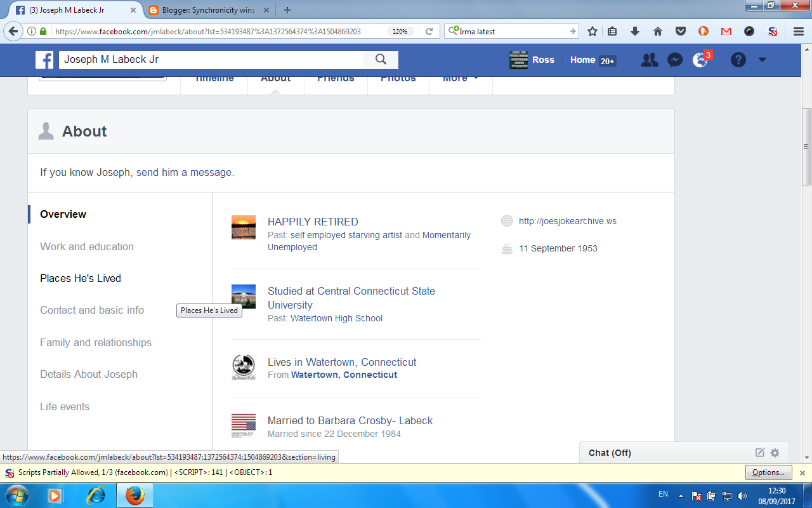Click the flag thumbnail beside Married
The image size is (812, 508).
coord(244,426)
